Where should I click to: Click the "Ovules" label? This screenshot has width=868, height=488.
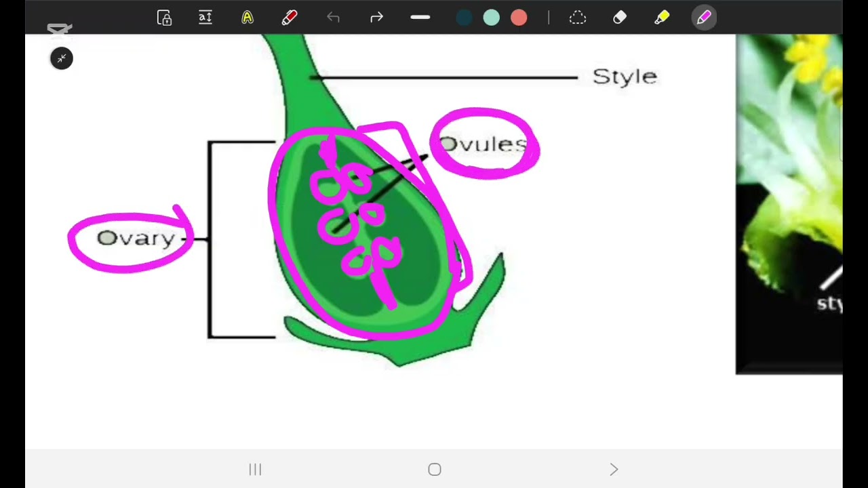(482, 144)
